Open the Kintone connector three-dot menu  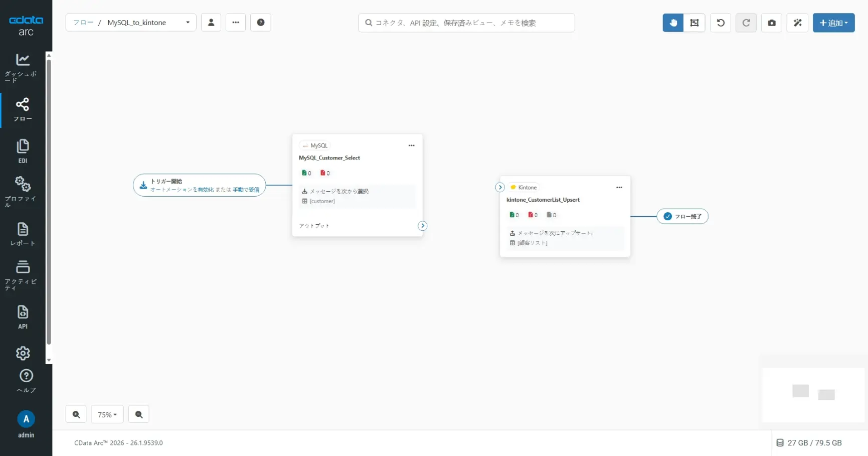(x=619, y=188)
